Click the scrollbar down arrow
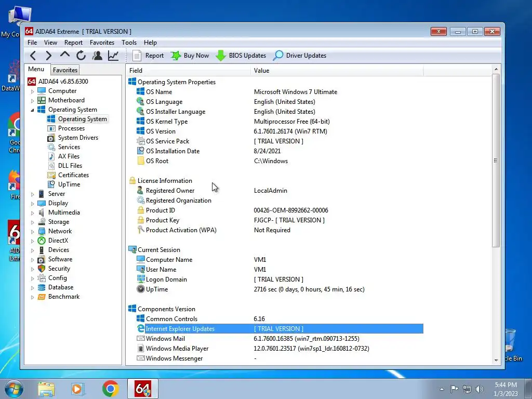This screenshot has width=532, height=399. (x=496, y=361)
